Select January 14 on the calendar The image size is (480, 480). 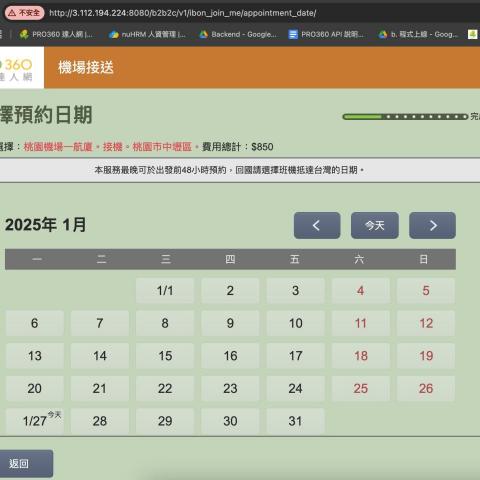pyautogui.click(x=100, y=356)
